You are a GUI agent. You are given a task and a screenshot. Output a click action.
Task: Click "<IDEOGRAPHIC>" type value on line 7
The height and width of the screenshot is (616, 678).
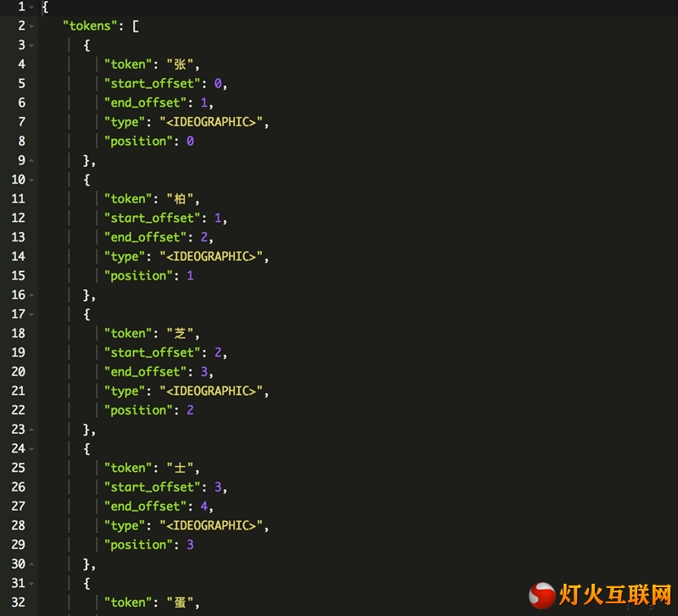[211, 122]
